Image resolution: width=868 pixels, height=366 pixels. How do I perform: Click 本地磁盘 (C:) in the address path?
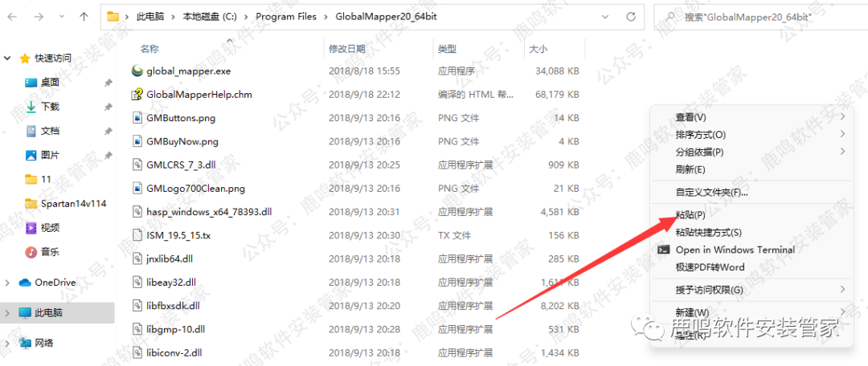tap(210, 17)
